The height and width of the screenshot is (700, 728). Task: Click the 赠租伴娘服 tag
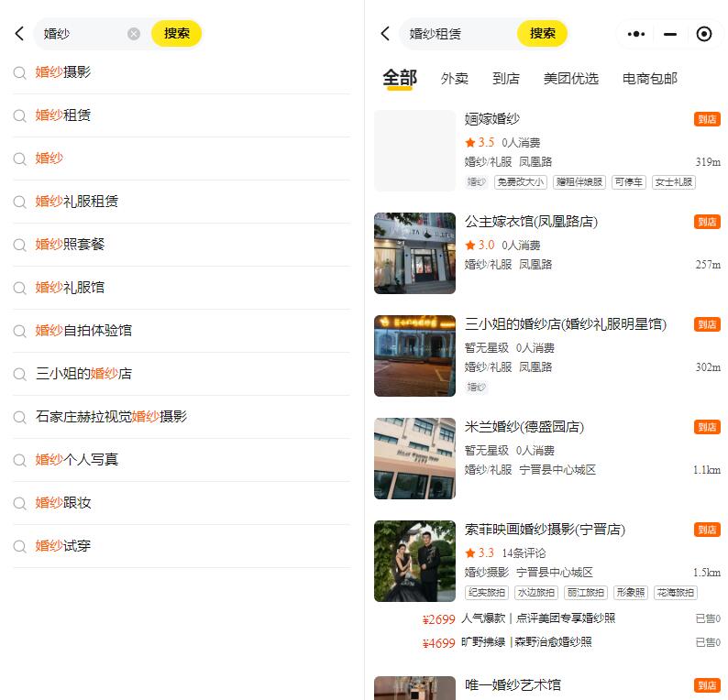(x=579, y=182)
